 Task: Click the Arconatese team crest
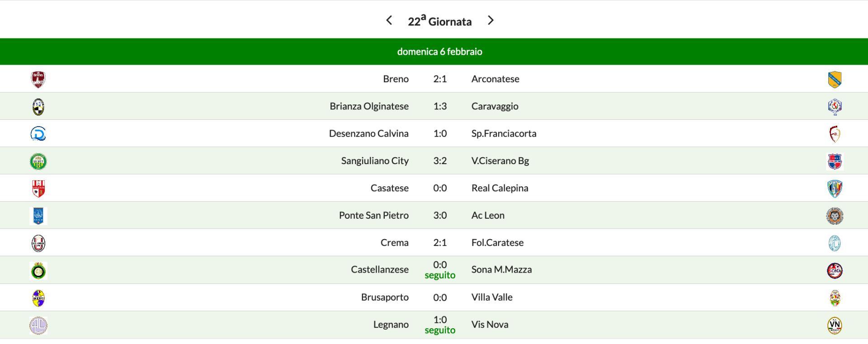pyautogui.click(x=835, y=79)
